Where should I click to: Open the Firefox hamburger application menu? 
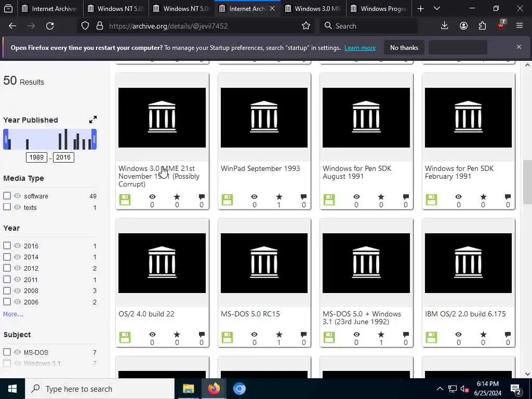[x=520, y=26]
